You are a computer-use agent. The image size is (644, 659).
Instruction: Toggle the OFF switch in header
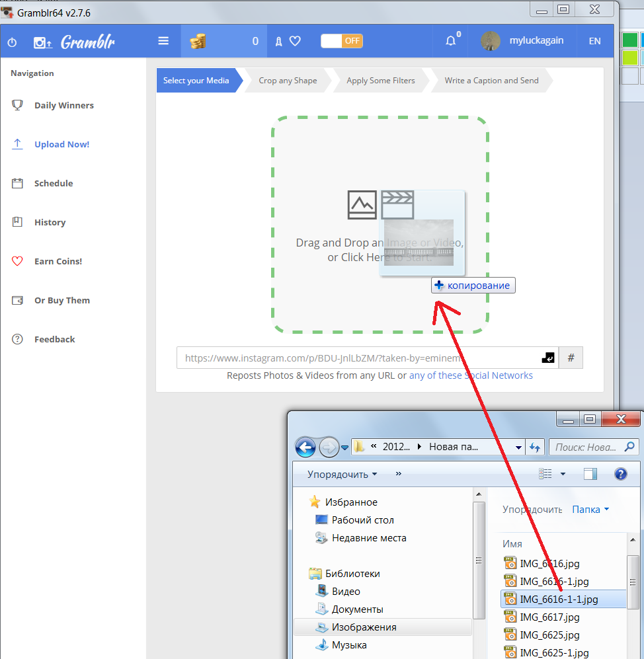[341, 41]
